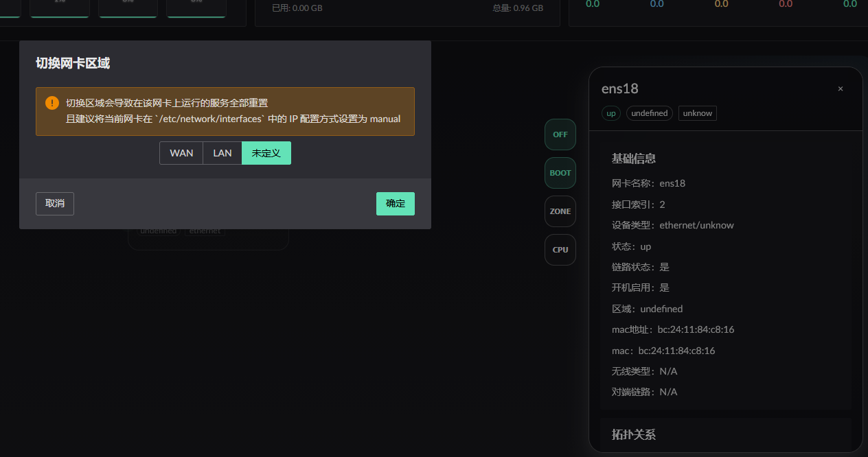Click the 'mac：bc:24:11:84:c8:16' row
Image resolution: width=868 pixels, height=457 pixels.
(x=663, y=351)
